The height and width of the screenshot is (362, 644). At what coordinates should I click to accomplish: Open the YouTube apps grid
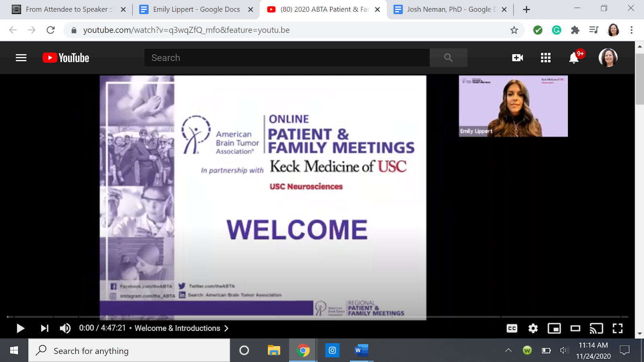pos(546,58)
